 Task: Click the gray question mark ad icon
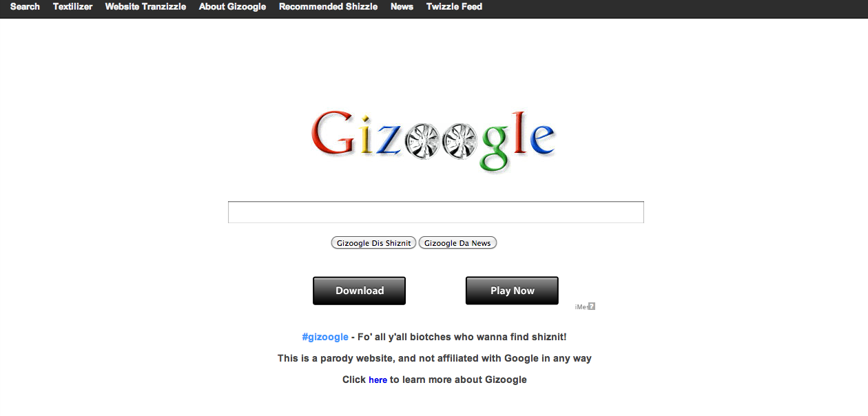click(592, 306)
